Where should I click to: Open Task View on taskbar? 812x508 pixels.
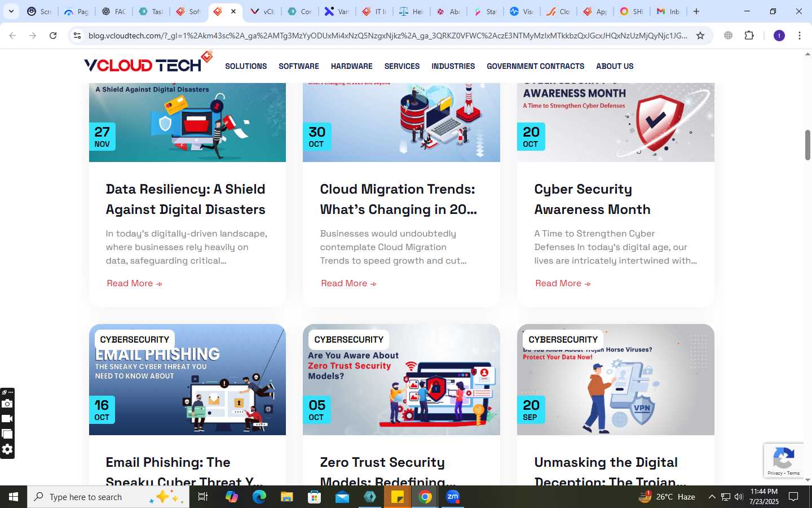click(x=203, y=497)
